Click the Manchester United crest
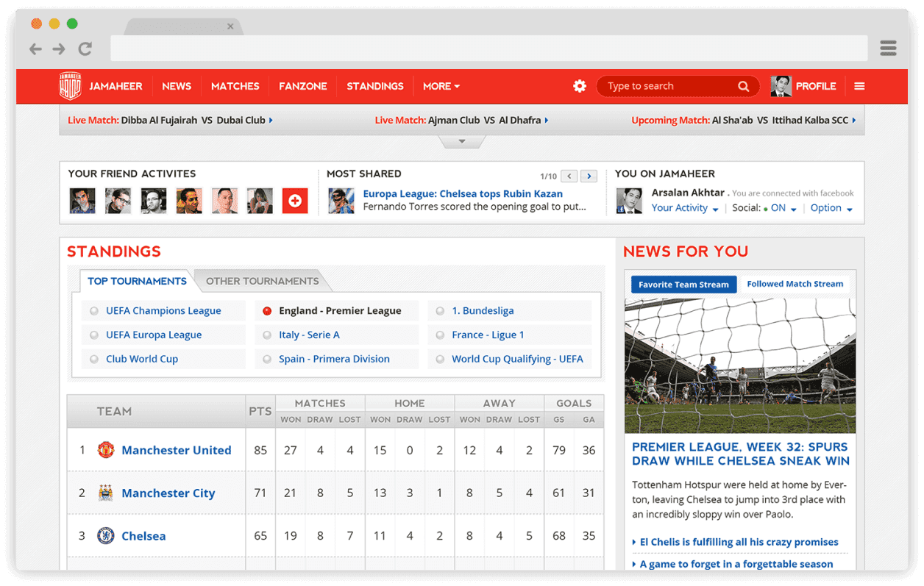This screenshot has width=924, height=586. coord(106,450)
